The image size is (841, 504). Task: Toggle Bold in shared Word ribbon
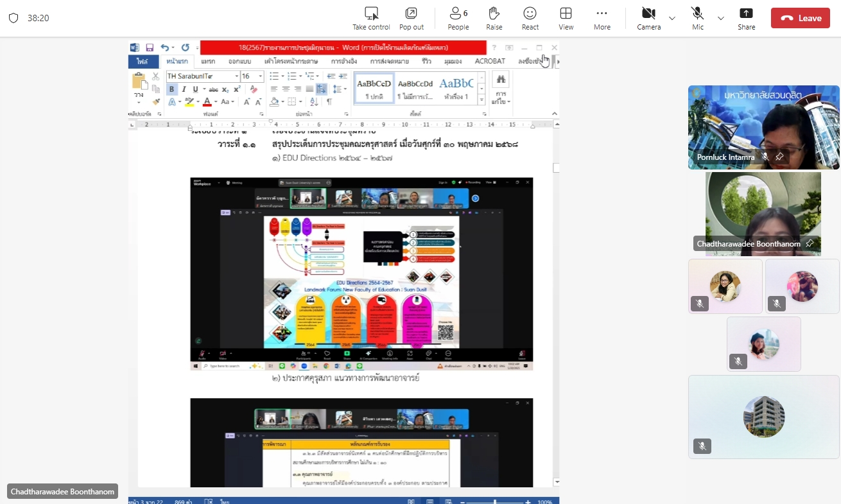(172, 89)
